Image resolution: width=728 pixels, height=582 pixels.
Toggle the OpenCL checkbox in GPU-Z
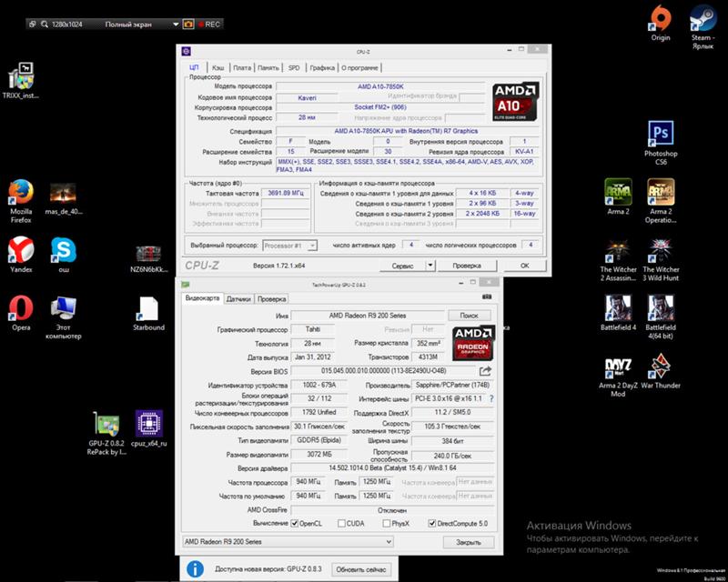(x=296, y=523)
